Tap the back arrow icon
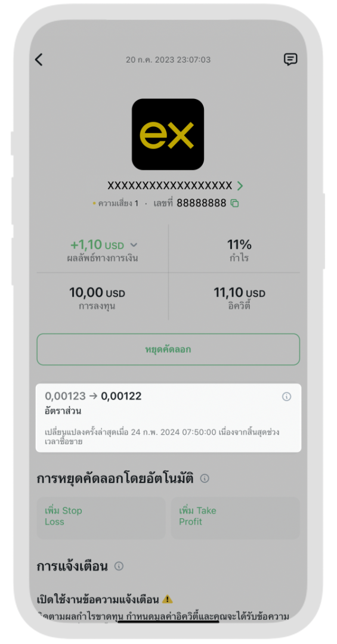This screenshot has width=337, height=644. (x=39, y=60)
